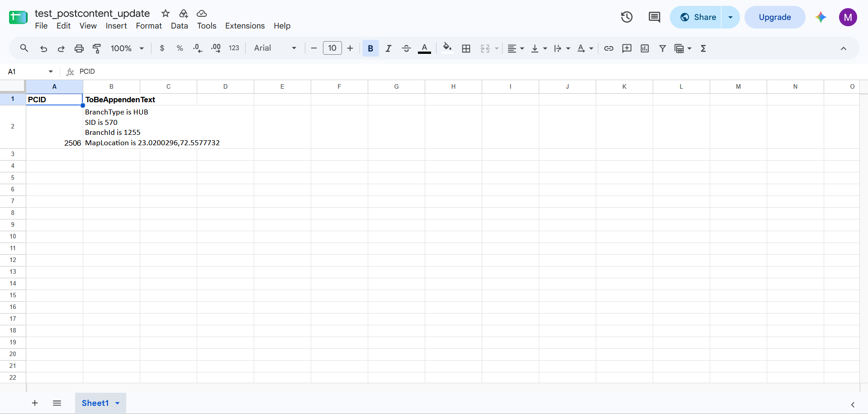Insert a link
Image resolution: width=868 pixels, height=414 pixels.
pos(609,48)
